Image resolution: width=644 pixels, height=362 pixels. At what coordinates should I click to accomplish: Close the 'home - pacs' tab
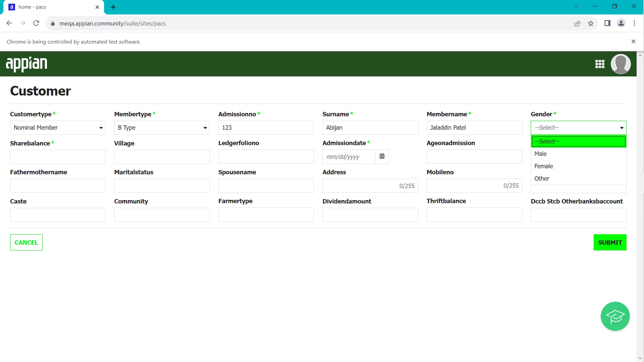[x=97, y=7]
